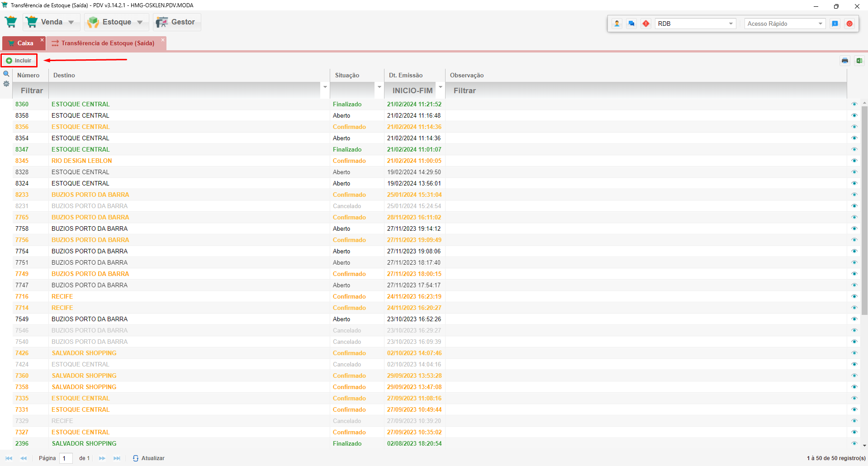Image resolution: width=868 pixels, height=466 pixels.
Task: Click the eye icon for transfer 7716
Action: (x=854, y=296)
